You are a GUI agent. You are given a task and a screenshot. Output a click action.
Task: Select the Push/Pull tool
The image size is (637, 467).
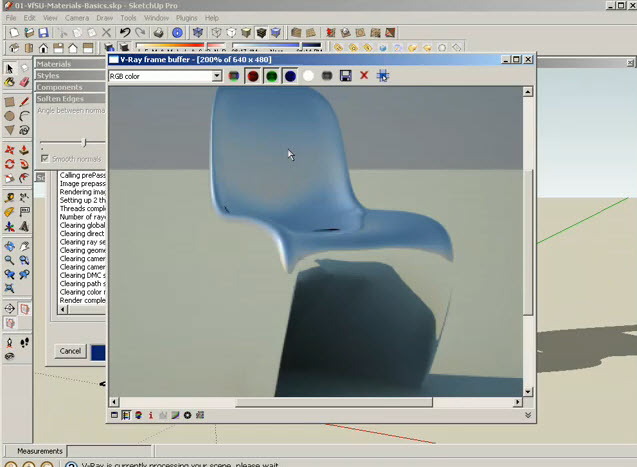pos(24,150)
